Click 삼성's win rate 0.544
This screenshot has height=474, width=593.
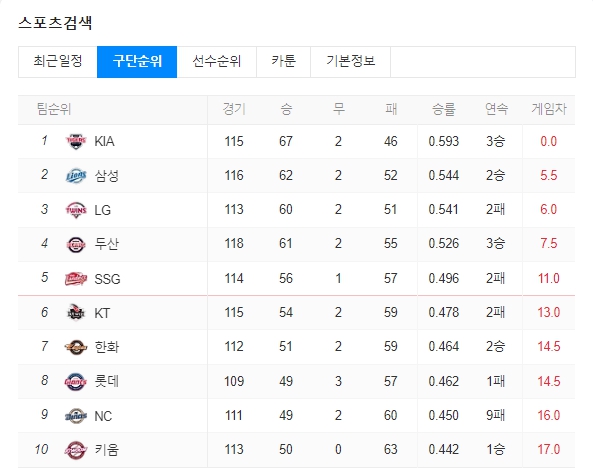click(x=444, y=176)
